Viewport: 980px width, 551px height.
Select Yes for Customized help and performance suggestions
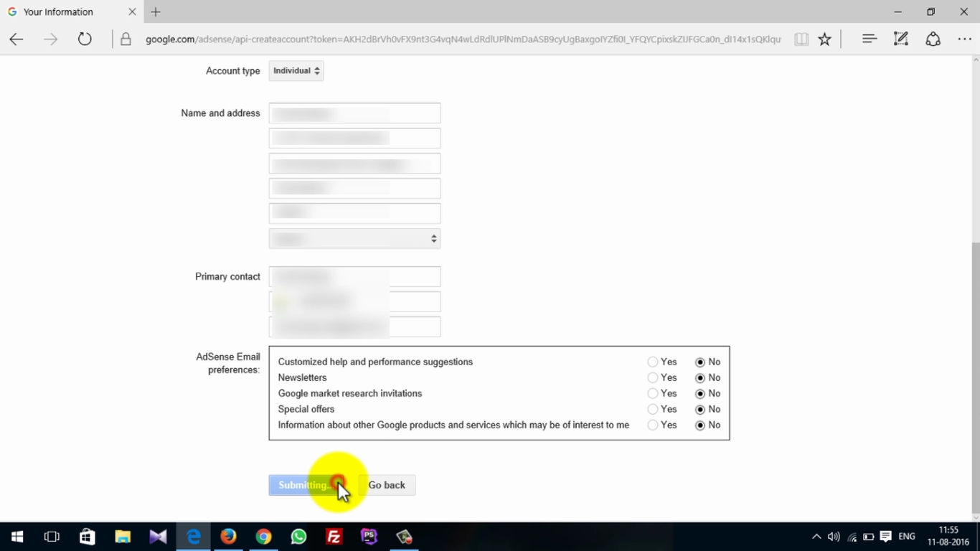(x=652, y=362)
